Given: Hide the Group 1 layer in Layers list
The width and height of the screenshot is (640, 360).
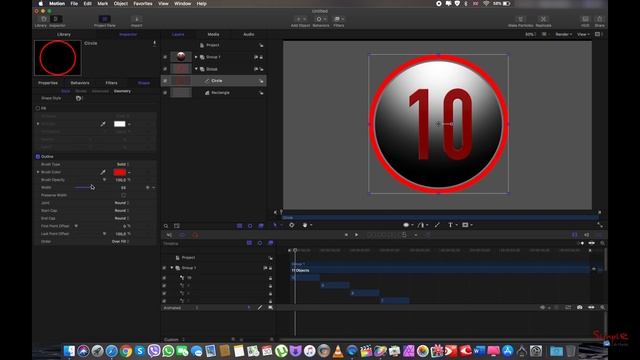Looking at the screenshot, I should pyautogui.click(x=165, y=57).
